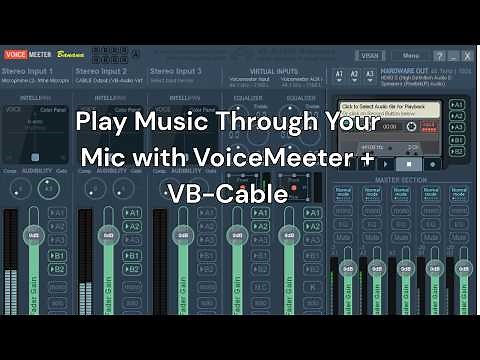Screen dimensions: 480x360
Task: Open Stereo Input 1 device selector
Action: click(x=35, y=81)
